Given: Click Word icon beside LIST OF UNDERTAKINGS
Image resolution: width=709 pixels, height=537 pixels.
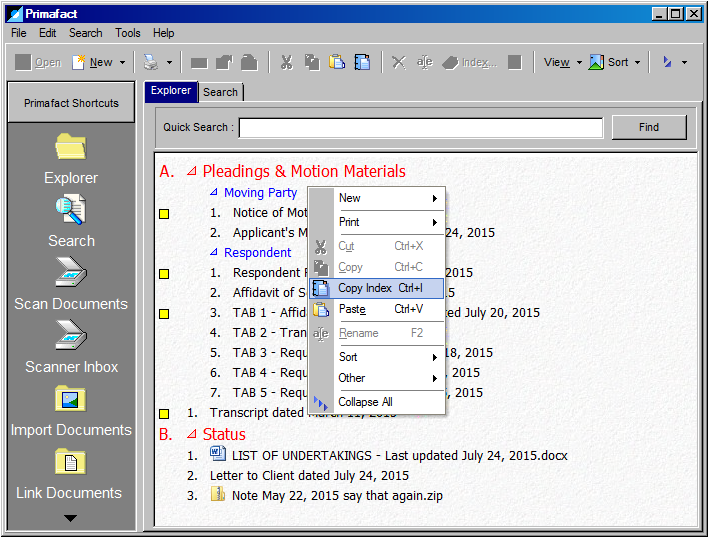Looking at the screenshot, I should 218,453.
